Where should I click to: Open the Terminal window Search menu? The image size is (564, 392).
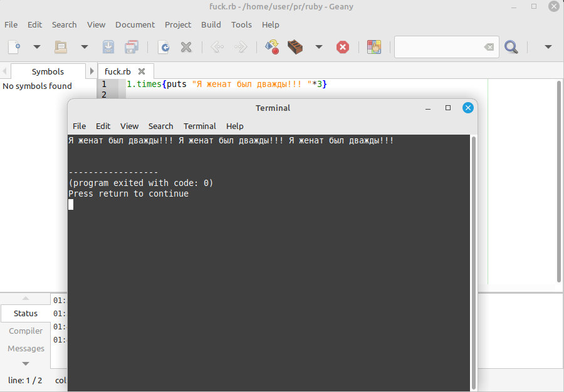click(x=161, y=126)
